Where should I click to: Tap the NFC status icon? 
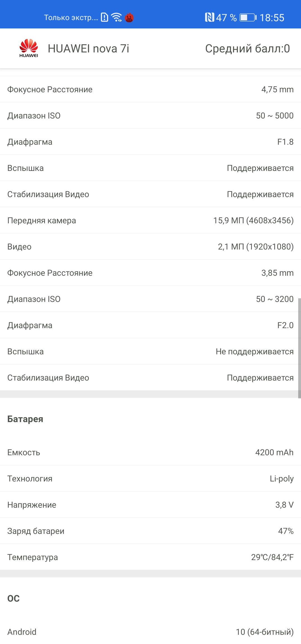210,17
